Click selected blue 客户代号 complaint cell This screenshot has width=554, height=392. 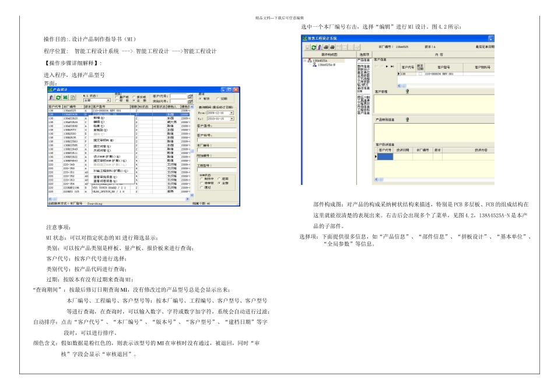[385, 156]
